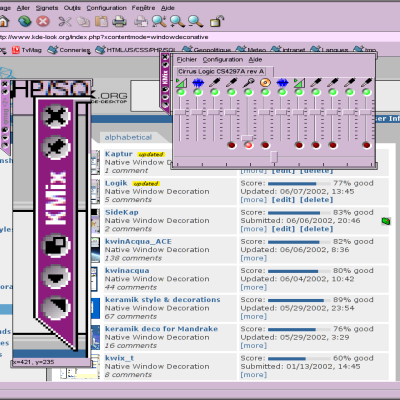Click the rightmost audio jack icon in KMix

coord(367,82)
